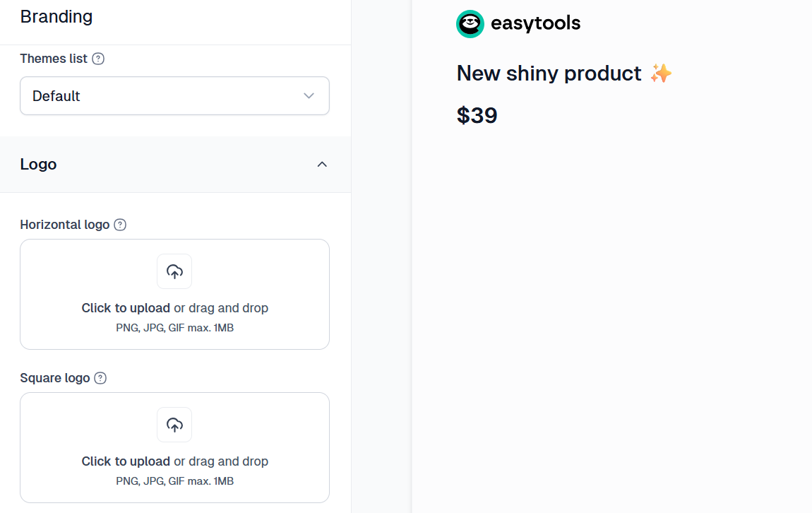Click the easytools sloth logo icon
The width and height of the screenshot is (812, 513).
tap(470, 24)
